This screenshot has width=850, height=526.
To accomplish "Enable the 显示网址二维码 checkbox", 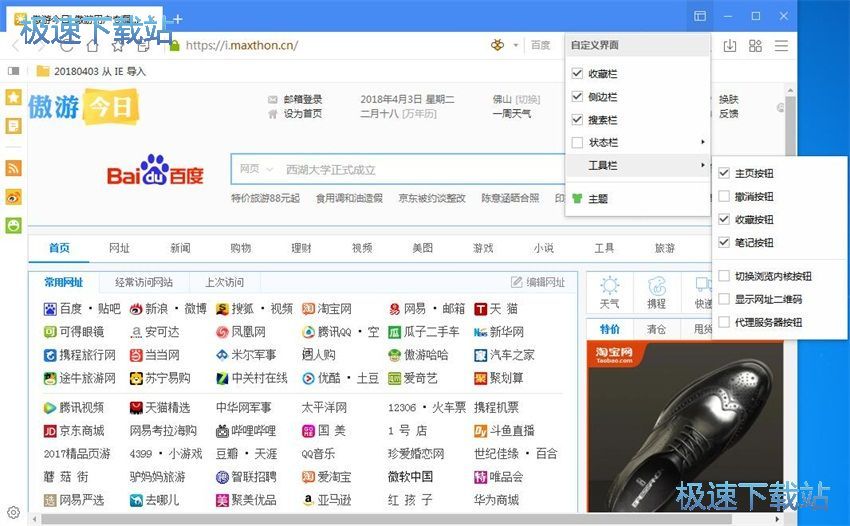I will (x=724, y=299).
